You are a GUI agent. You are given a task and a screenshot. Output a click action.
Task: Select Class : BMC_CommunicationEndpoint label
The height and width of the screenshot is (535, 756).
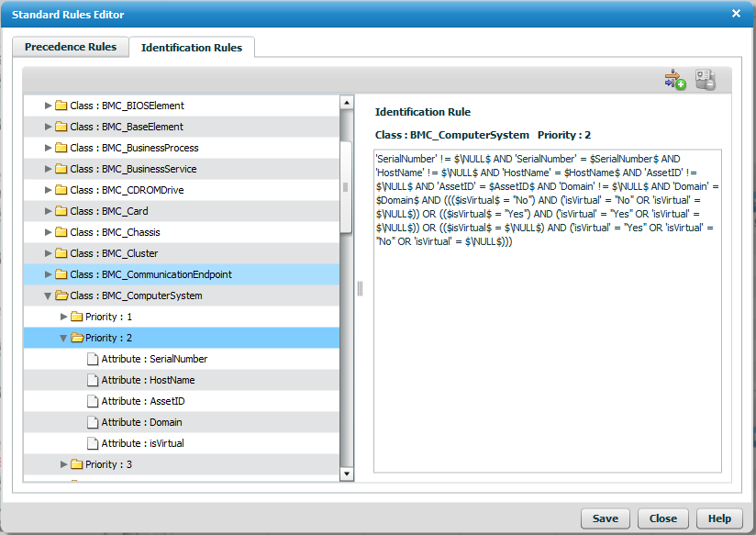(x=150, y=274)
